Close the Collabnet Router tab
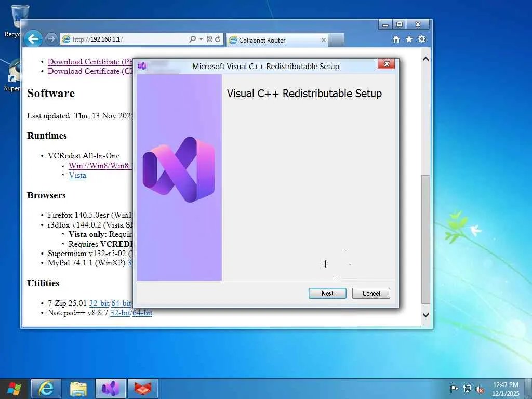The height and width of the screenshot is (399, 532). [x=323, y=41]
